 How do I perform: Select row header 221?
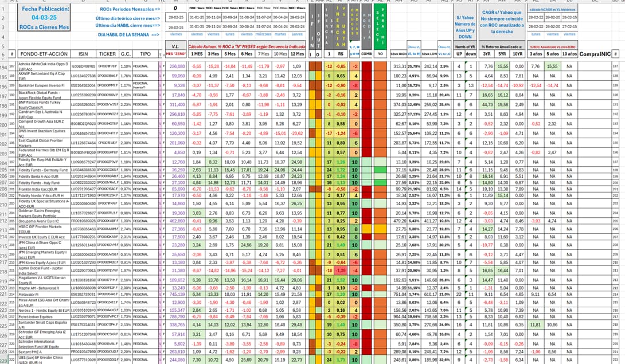tap(3, 294)
